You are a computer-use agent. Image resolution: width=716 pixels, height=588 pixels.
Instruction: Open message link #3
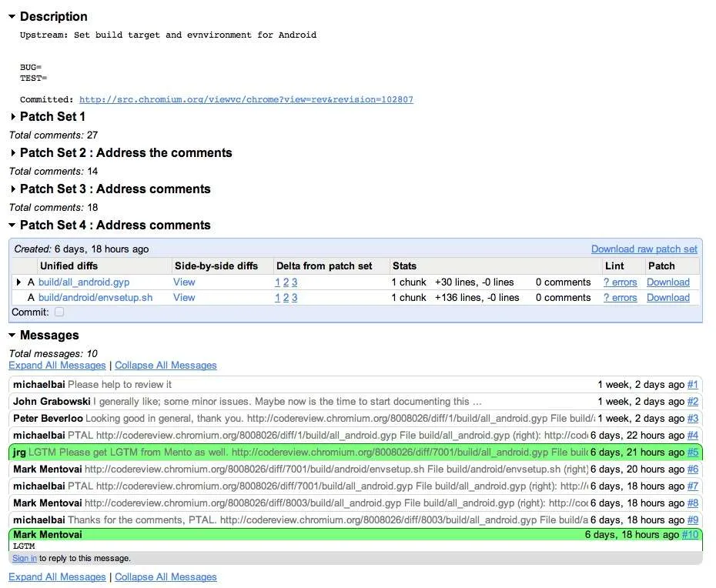point(693,418)
